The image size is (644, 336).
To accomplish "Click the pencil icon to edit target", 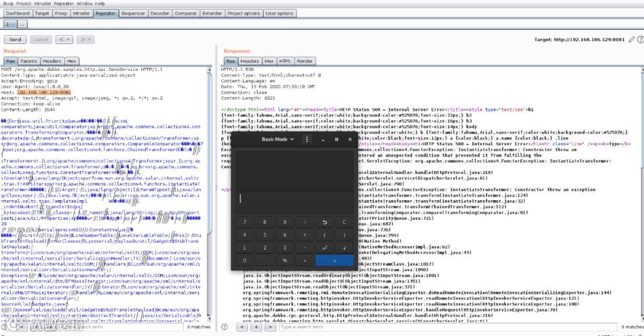I will coord(631,39).
